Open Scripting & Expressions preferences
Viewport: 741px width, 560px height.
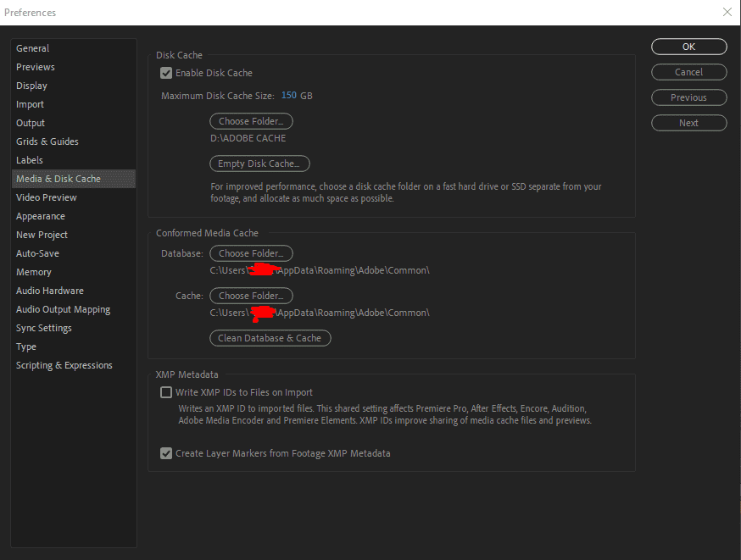tap(64, 365)
